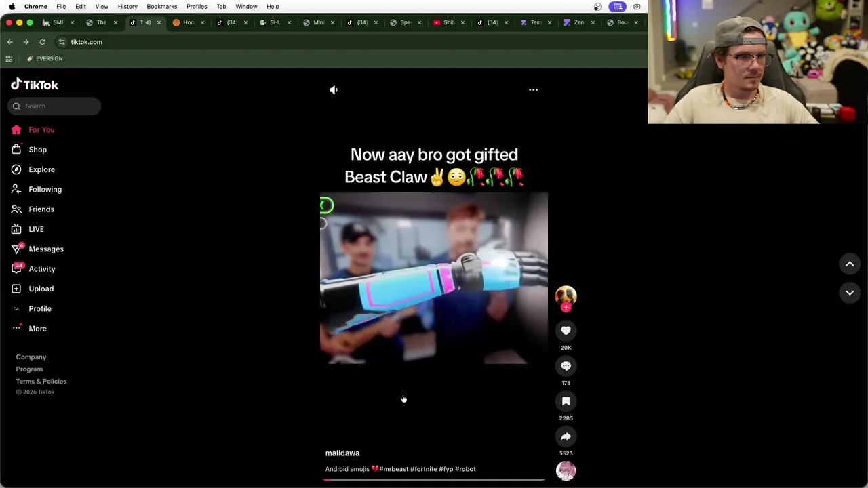Save video with bookmark icon
868x488 pixels.
(566, 401)
